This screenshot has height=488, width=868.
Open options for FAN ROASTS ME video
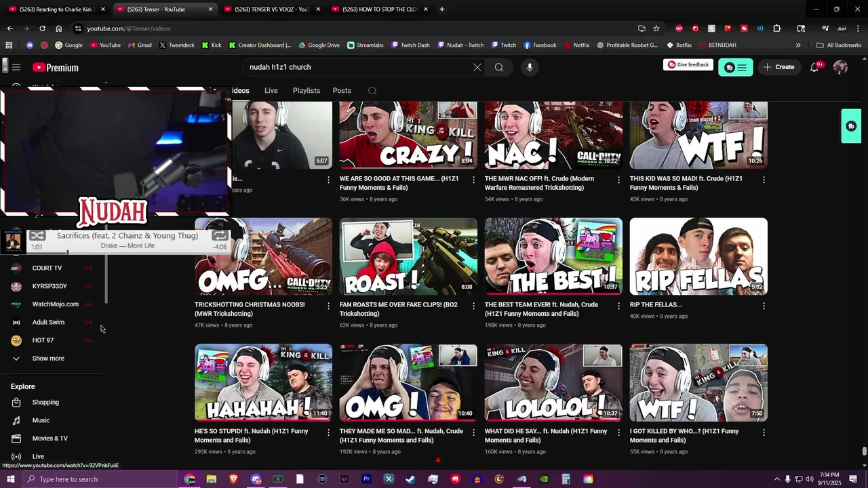(x=473, y=306)
